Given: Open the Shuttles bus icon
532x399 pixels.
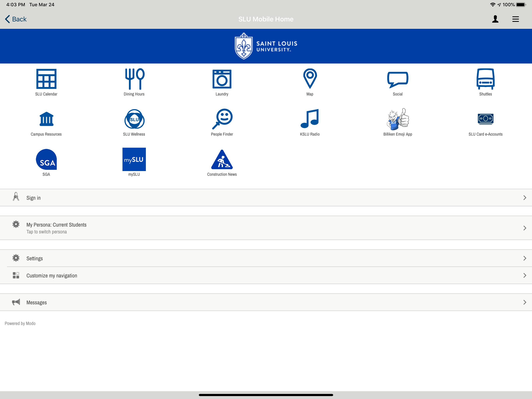Looking at the screenshot, I should pyautogui.click(x=485, y=79).
